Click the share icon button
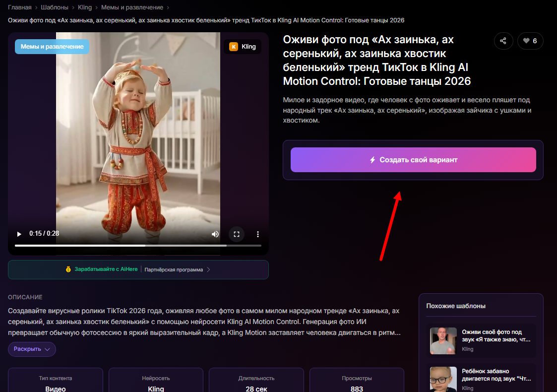 [503, 41]
